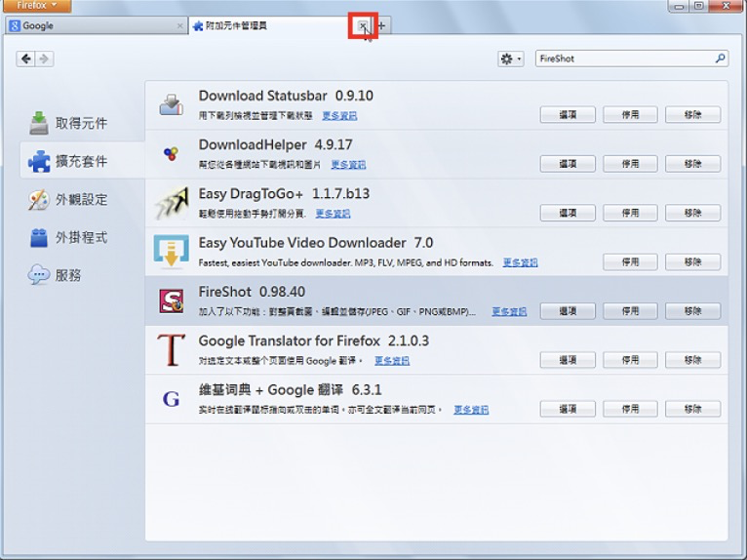This screenshot has height=560, width=747.
Task: Switch to the Google tab
Action: point(96,25)
